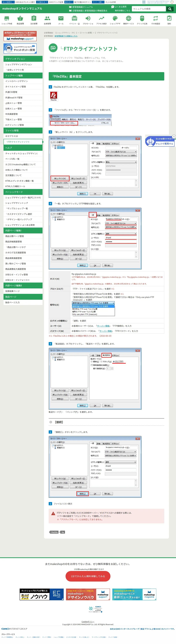This screenshot has height=644, width=176.
Task: Close the floating chat widget with X
Action: (x=174, y=137)
